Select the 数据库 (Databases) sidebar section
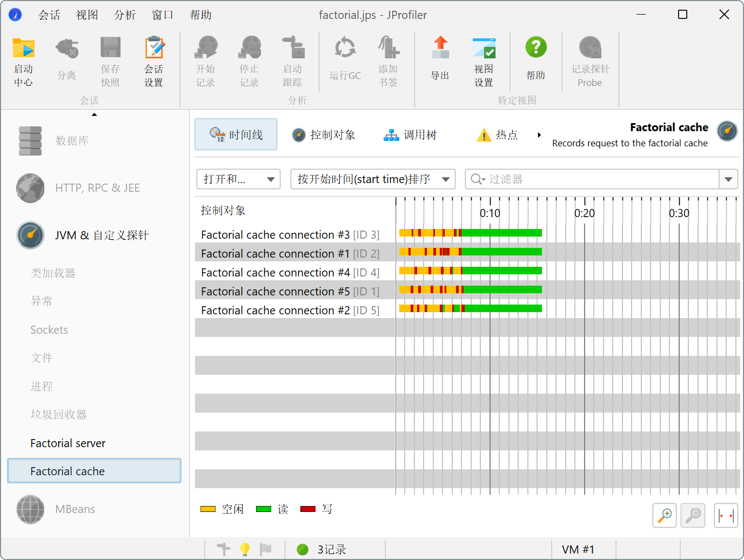744x560 pixels. coord(95,140)
